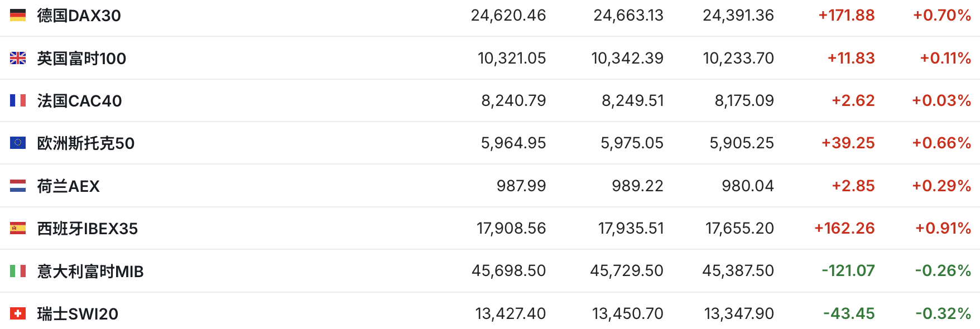This screenshot has height=329, width=980.
Task: Click the Italian flag icon
Action: pos(18,271)
